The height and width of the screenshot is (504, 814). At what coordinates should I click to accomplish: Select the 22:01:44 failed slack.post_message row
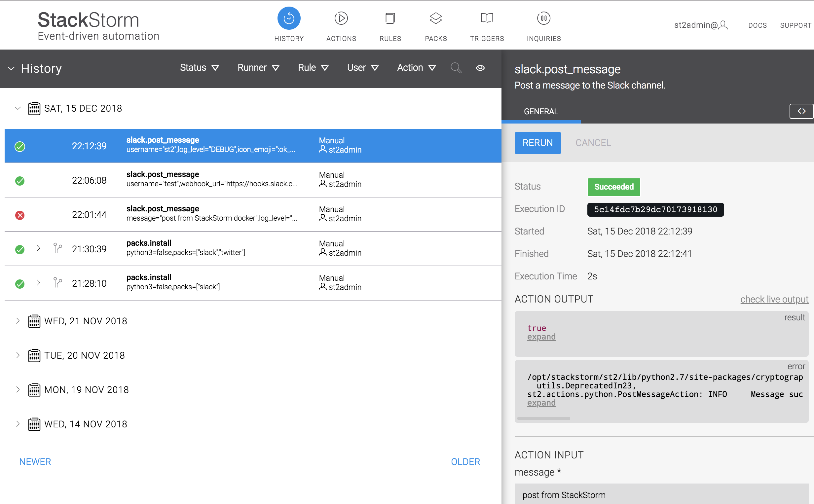point(253,214)
